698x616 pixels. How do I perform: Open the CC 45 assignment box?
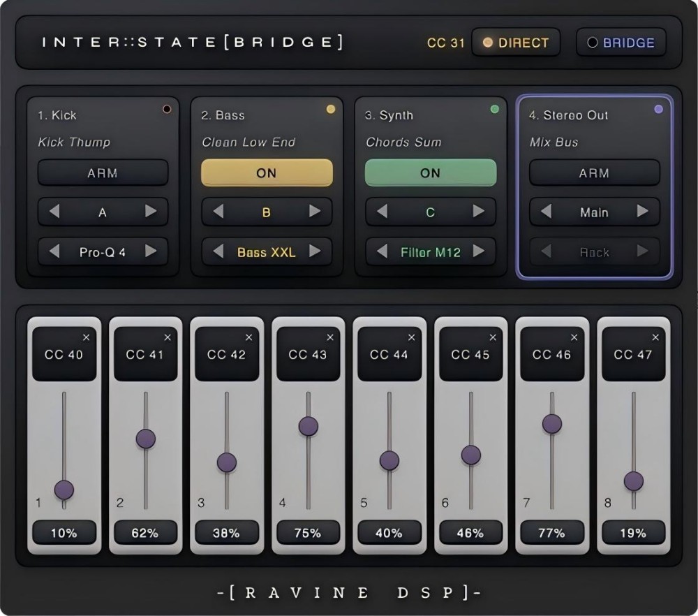point(470,355)
